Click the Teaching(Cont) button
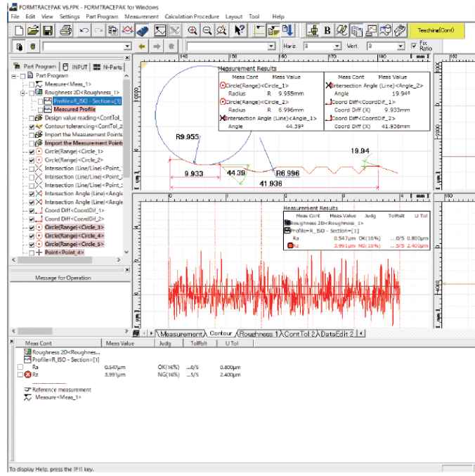Image resolution: width=475 pixels, height=476 pixels. pos(437,30)
